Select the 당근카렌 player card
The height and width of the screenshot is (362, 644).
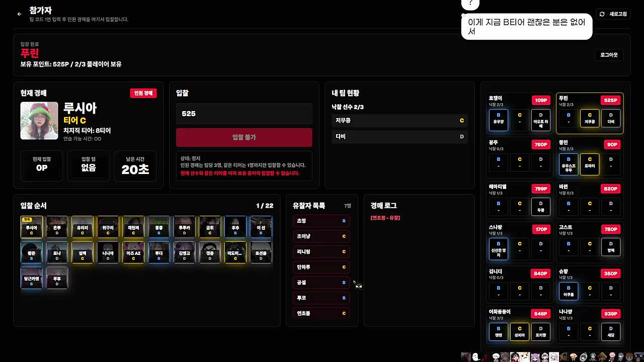31,278
